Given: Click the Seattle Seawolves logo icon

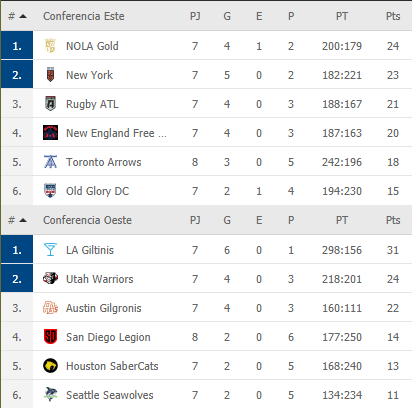Looking at the screenshot, I should 50,394.
